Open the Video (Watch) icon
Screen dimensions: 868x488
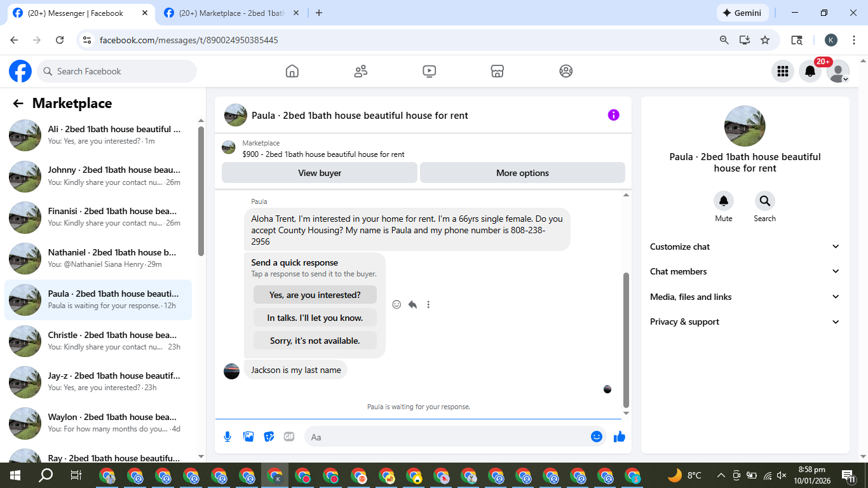tap(429, 71)
